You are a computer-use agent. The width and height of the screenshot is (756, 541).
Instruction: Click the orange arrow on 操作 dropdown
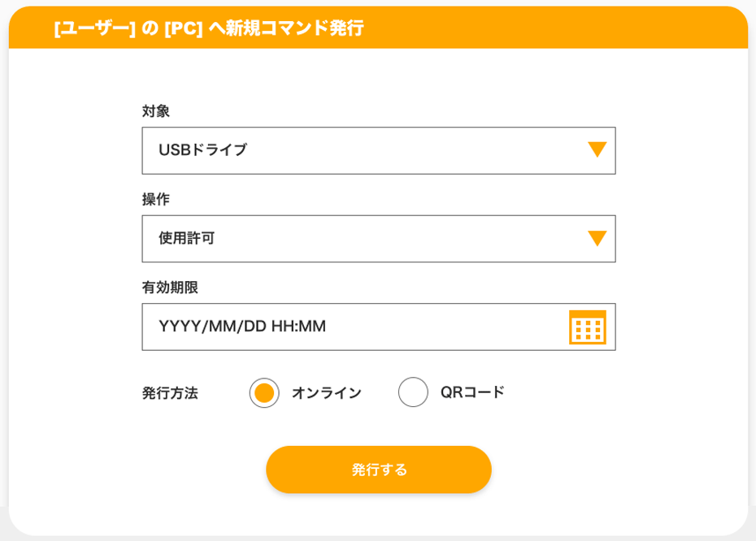point(597,239)
